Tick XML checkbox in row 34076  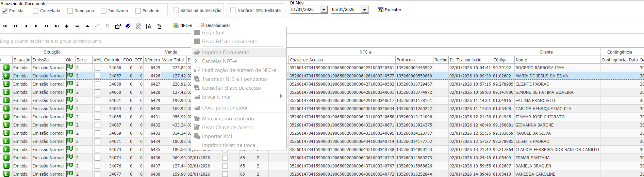(x=97, y=166)
